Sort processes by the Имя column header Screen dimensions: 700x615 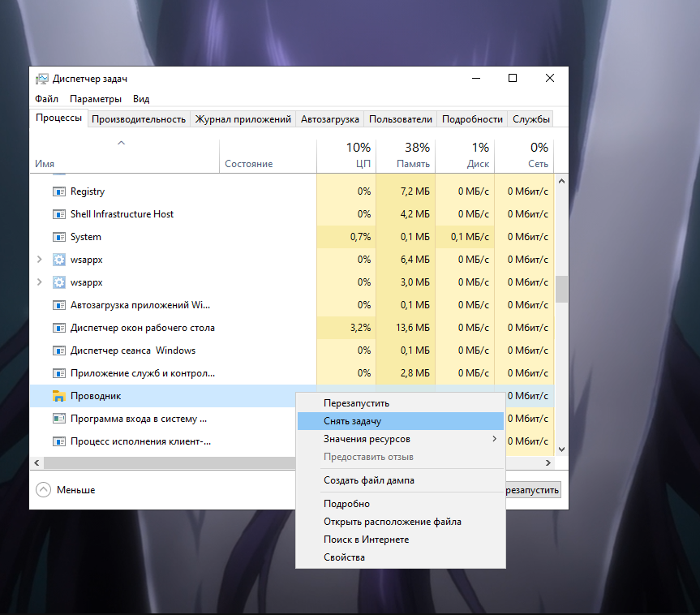point(125,156)
